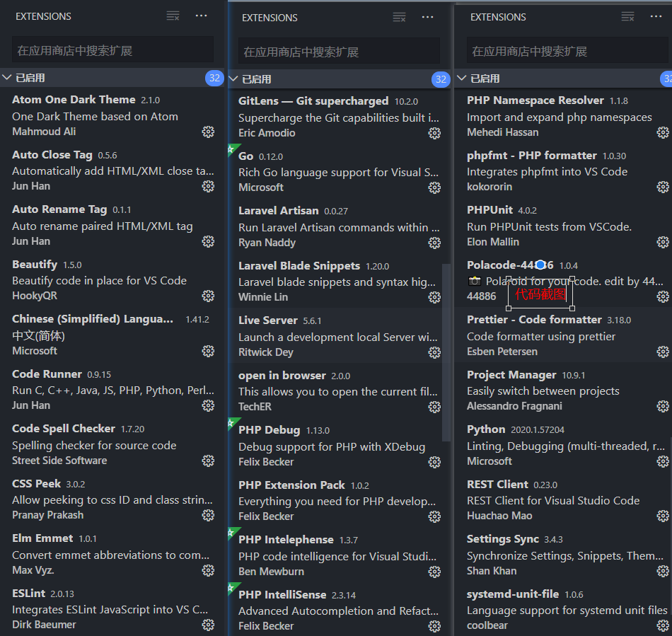Open gear settings for Prettier Code formatter

tap(663, 352)
